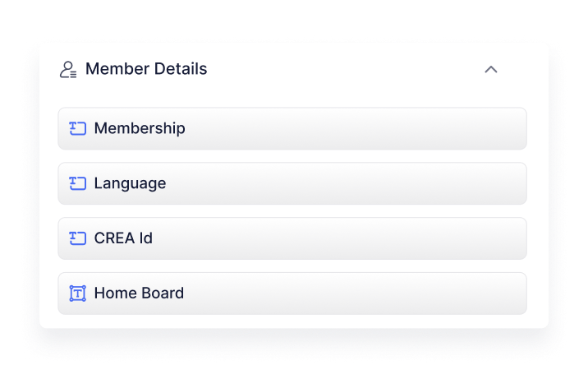588x388 pixels.
Task: Select the Home Board field item
Action: [x=292, y=293]
